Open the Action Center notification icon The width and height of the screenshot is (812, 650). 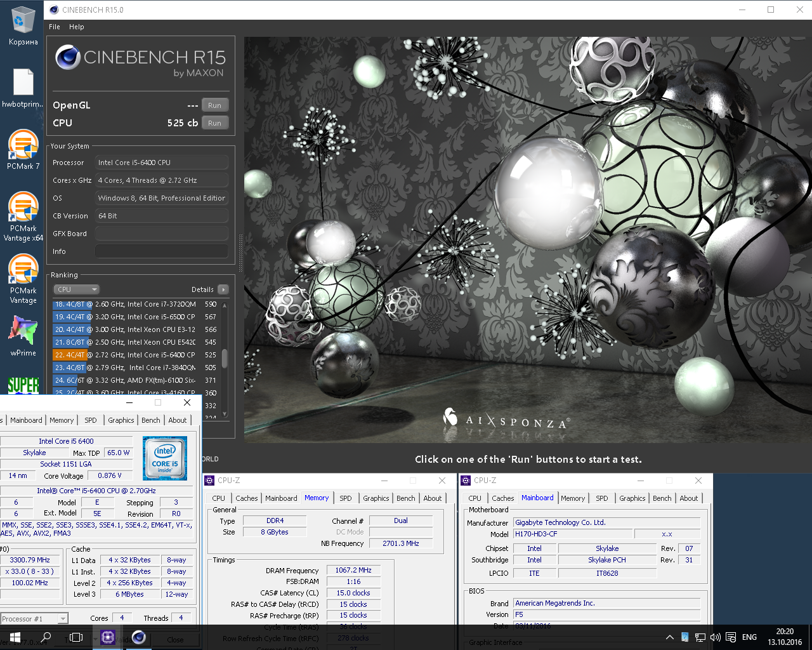(731, 637)
